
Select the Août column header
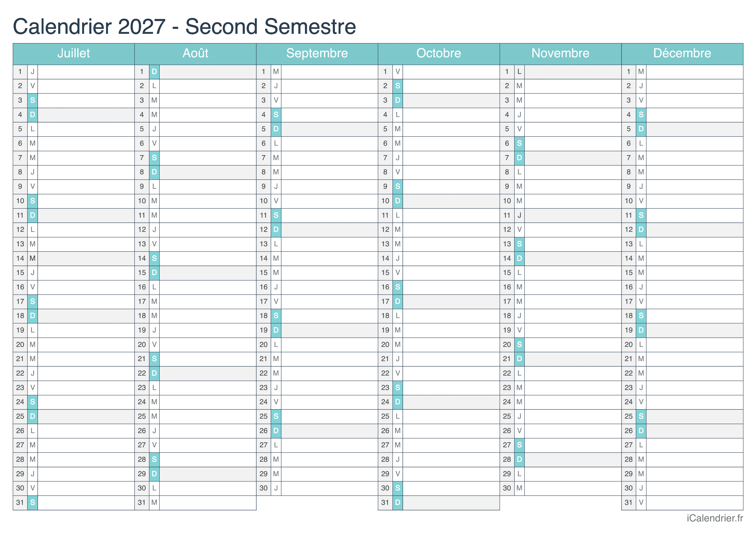click(195, 53)
